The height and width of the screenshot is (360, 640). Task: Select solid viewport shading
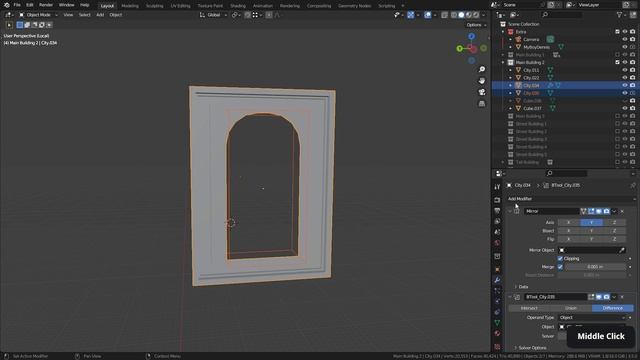pyautogui.click(x=461, y=15)
